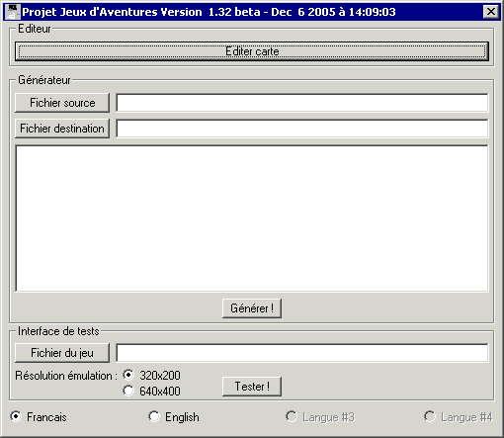The height and width of the screenshot is (438, 504).
Task: Click the Générer ! button
Action: [252, 308]
